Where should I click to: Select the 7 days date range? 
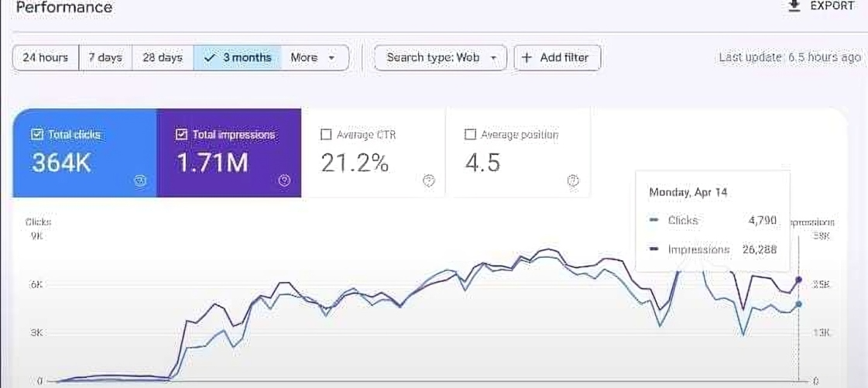tap(105, 57)
